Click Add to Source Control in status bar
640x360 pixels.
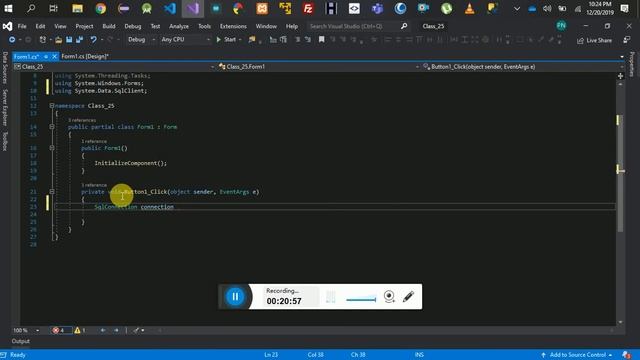pyautogui.click(x=577, y=355)
